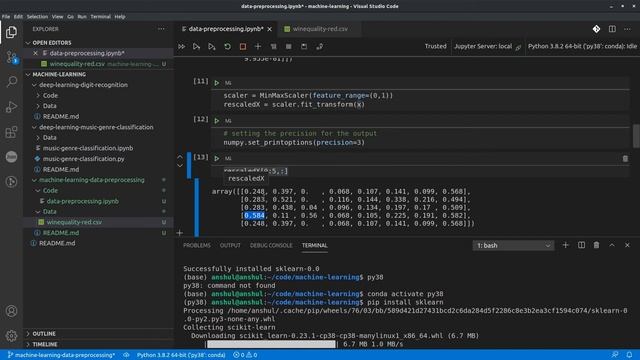Open the terminal selector dropdown 1: bash

(513, 245)
